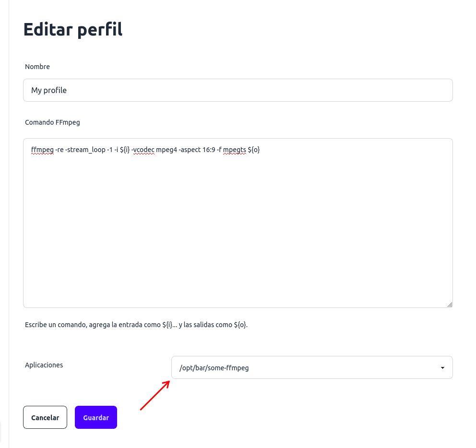Select the /opt/bar/some-ffmpeg entry
The image size is (476, 448).
(x=214, y=367)
